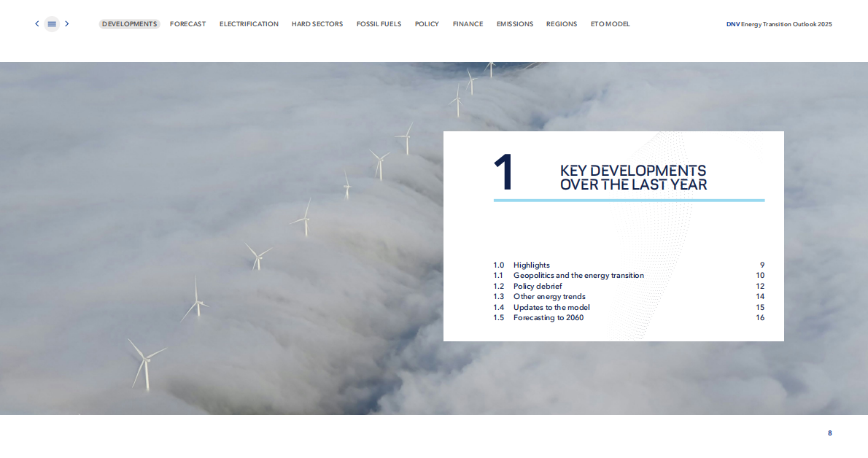The width and height of the screenshot is (868, 458).
Task: Go to Other energy trends section
Action: (x=549, y=297)
